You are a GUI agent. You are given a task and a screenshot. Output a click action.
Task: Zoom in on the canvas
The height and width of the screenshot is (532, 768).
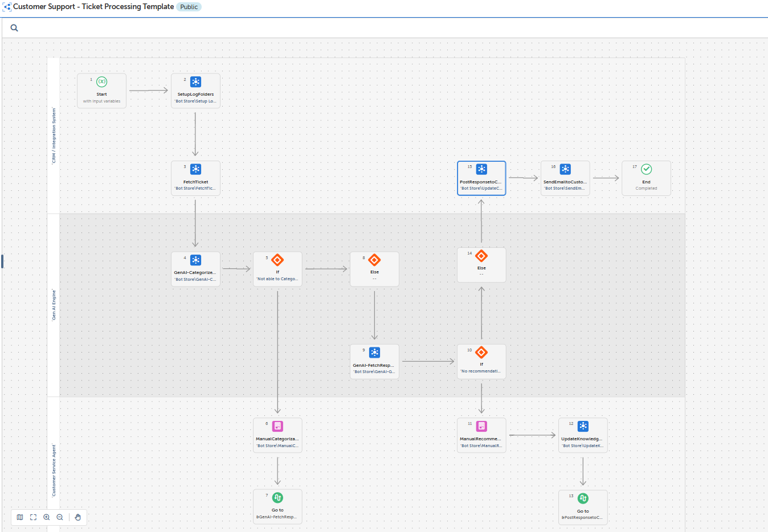[x=47, y=517]
